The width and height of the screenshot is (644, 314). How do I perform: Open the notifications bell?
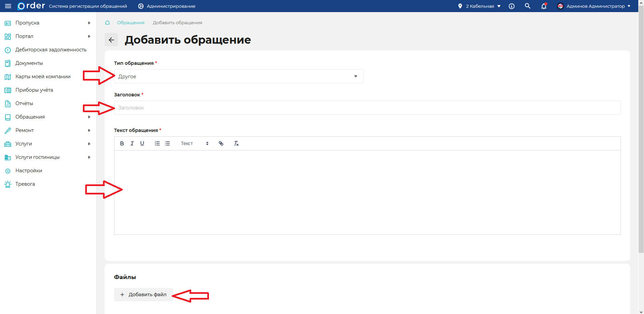[544, 6]
